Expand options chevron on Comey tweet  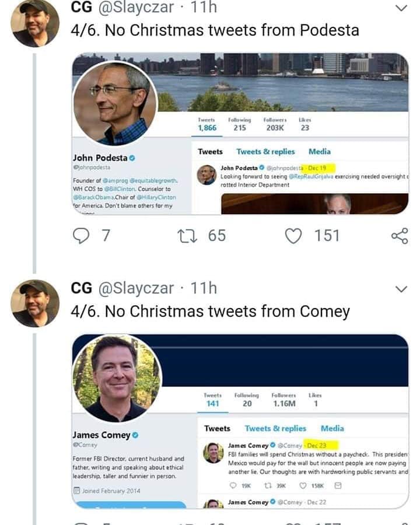point(401,289)
